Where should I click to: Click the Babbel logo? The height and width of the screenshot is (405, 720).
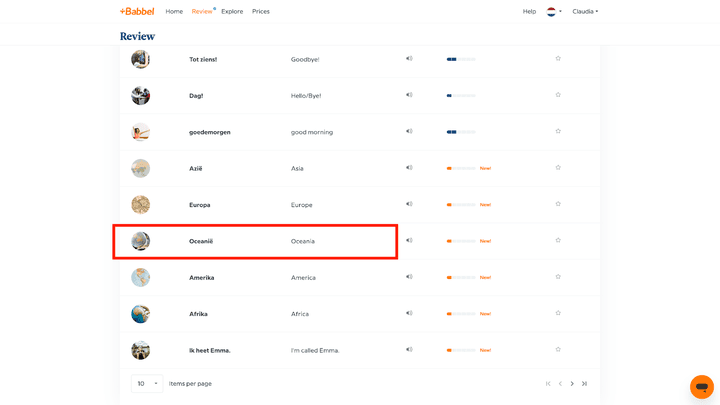[137, 12]
